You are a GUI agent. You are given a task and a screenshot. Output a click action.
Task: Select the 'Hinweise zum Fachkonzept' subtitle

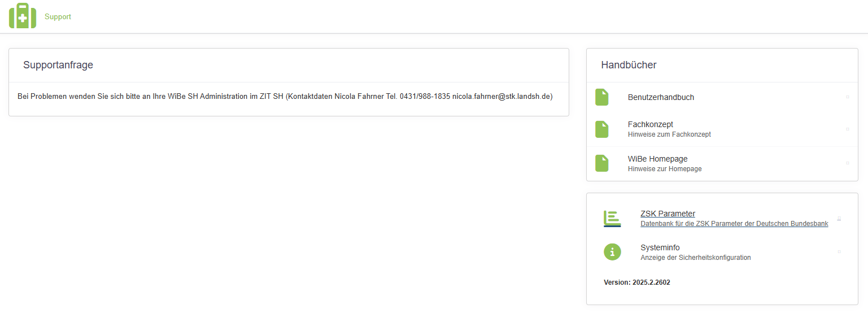tap(669, 134)
